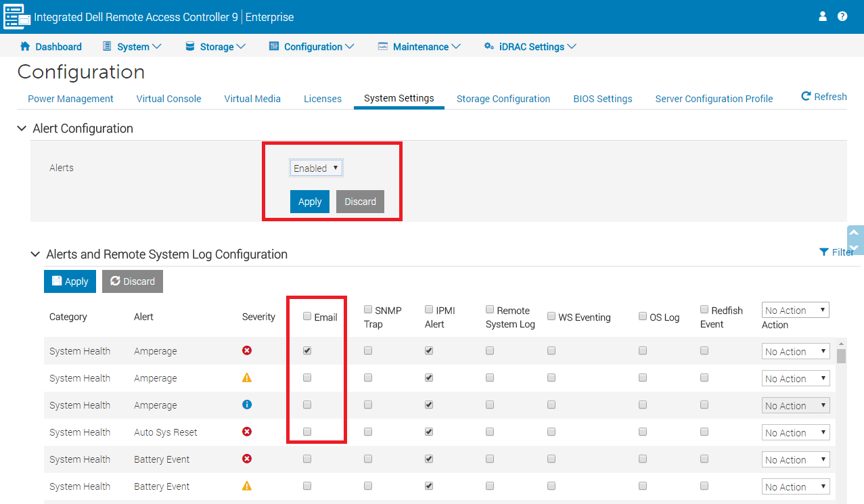Screen dimensions: 864x504
Task: Click the Filter funnel icon
Action: 823,252
